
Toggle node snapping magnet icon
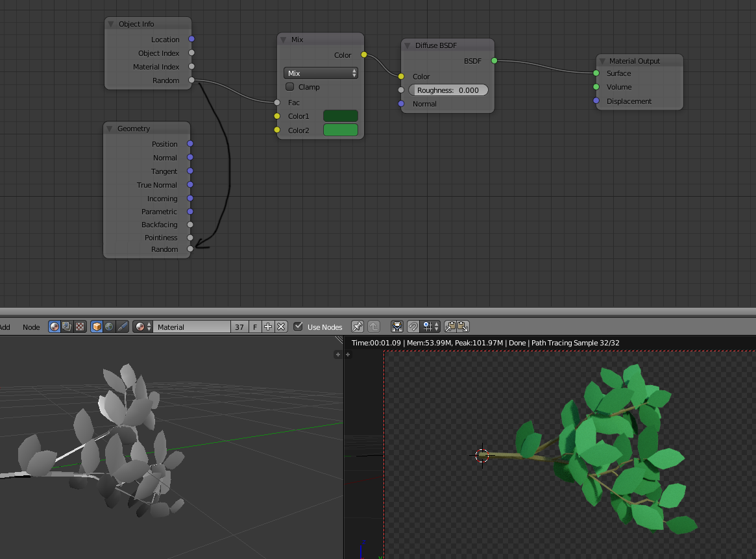[413, 327]
